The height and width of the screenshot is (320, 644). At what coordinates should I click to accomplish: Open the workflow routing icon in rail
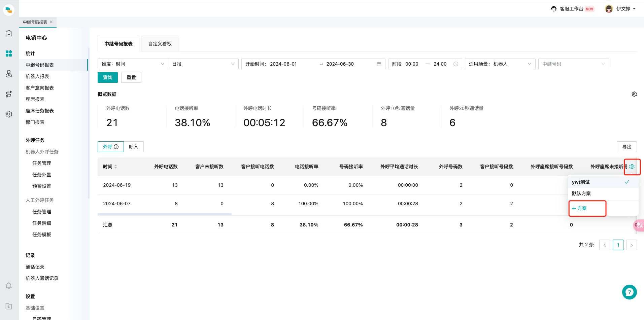tap(9, 94)
